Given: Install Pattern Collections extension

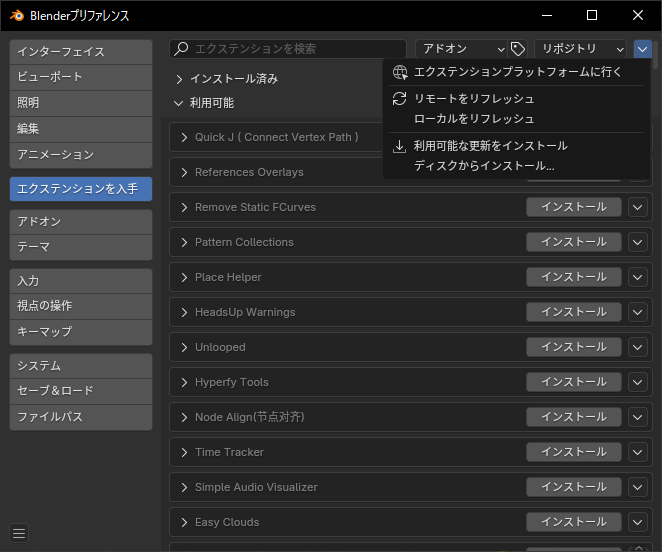Looking at the screenshot, I should pos(574,242).
